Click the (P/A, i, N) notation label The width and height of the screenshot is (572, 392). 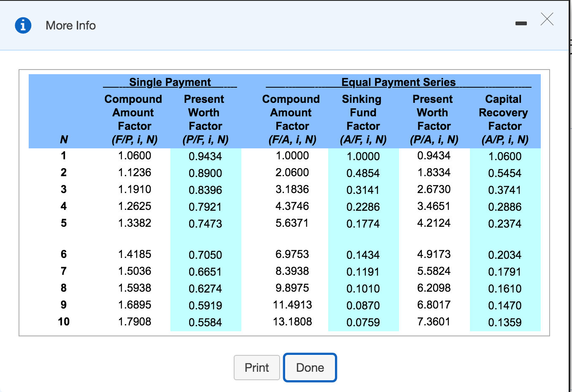point(434,140)
